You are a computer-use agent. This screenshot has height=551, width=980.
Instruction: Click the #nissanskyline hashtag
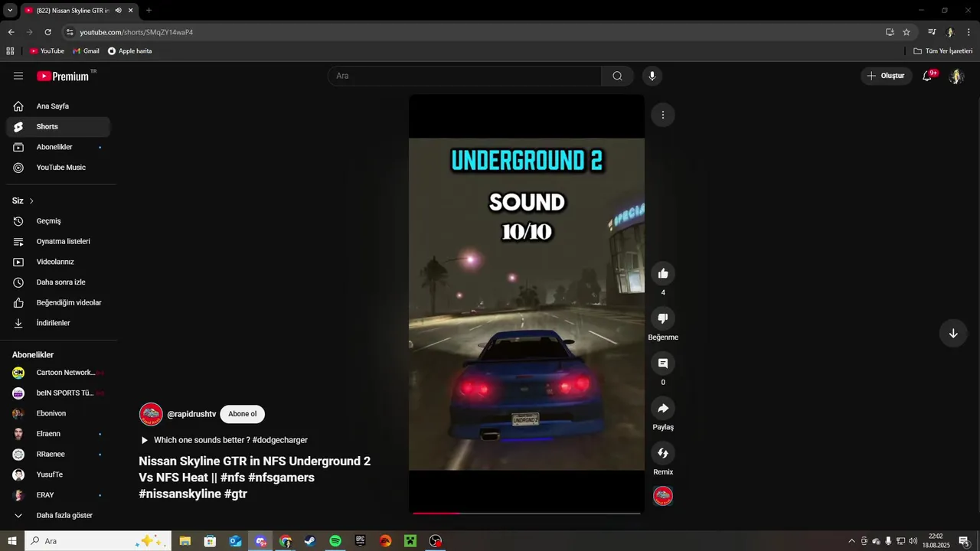[x=180, y=494]
